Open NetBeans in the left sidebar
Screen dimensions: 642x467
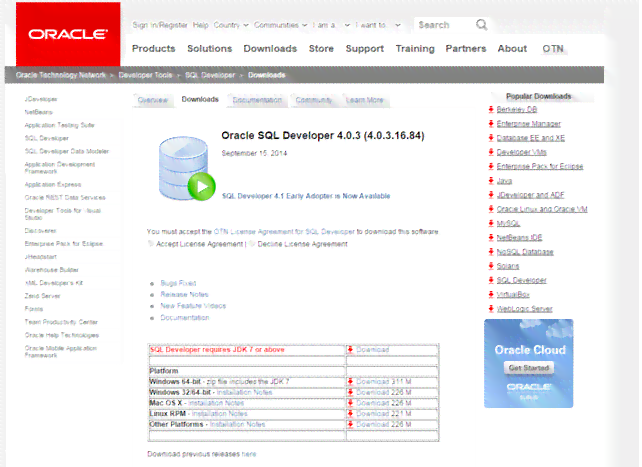pyautogui.click(x=38, y=112)
